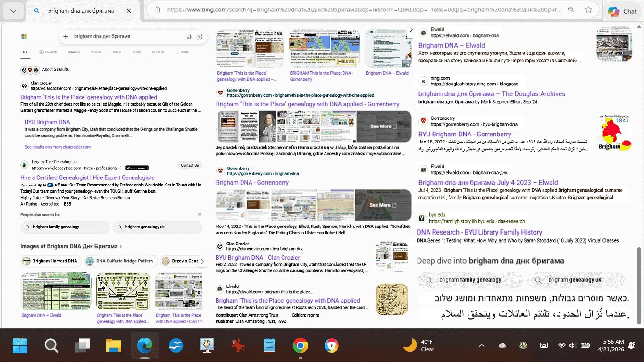The image size is (644, 362).
Task: Click the Microsoft Bing logo
Action: coord(24,37)
